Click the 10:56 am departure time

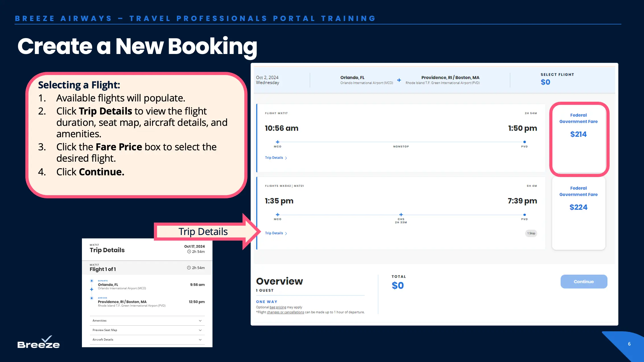(x=282, y=128)
